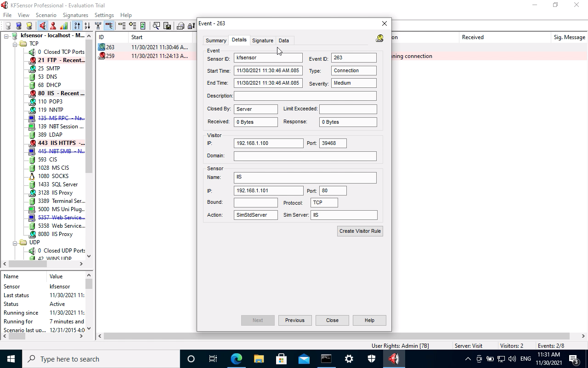588x368 pixels.
Task: Click the padlock icon in the toolbar
Action: point(191,26)
